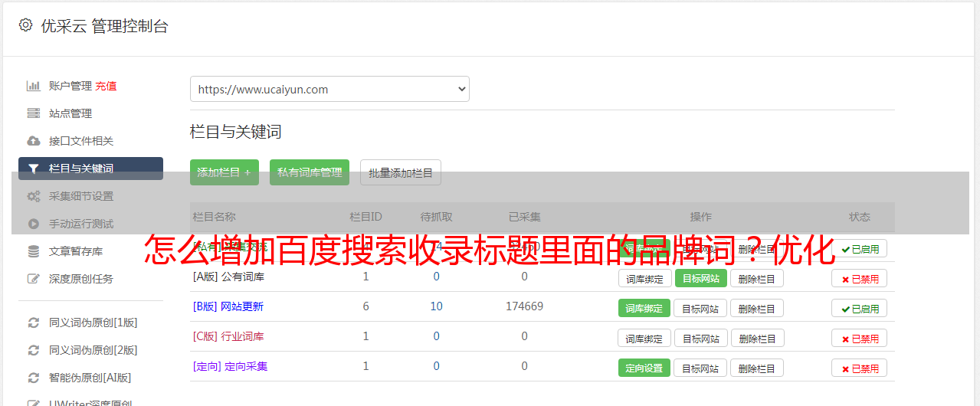Click the server icon beside 站点管理
Viewport: 980px width, 406px height.
[x=33, y=113]
